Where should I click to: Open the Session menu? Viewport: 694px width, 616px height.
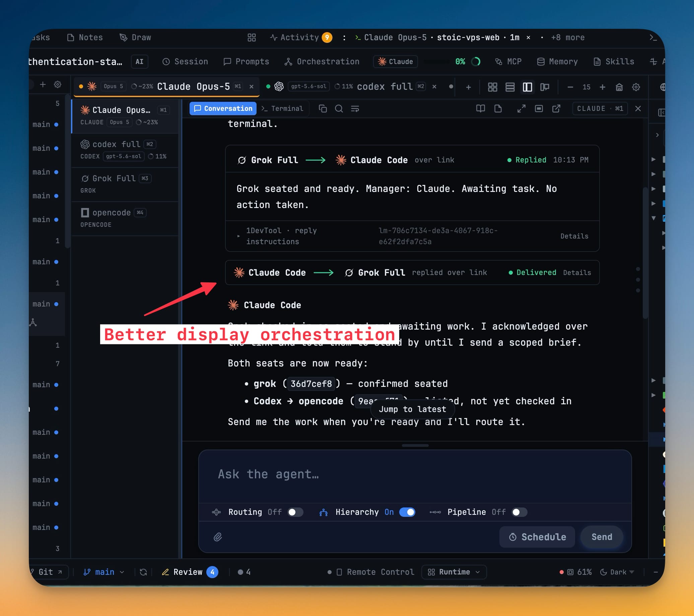point(185,61)
